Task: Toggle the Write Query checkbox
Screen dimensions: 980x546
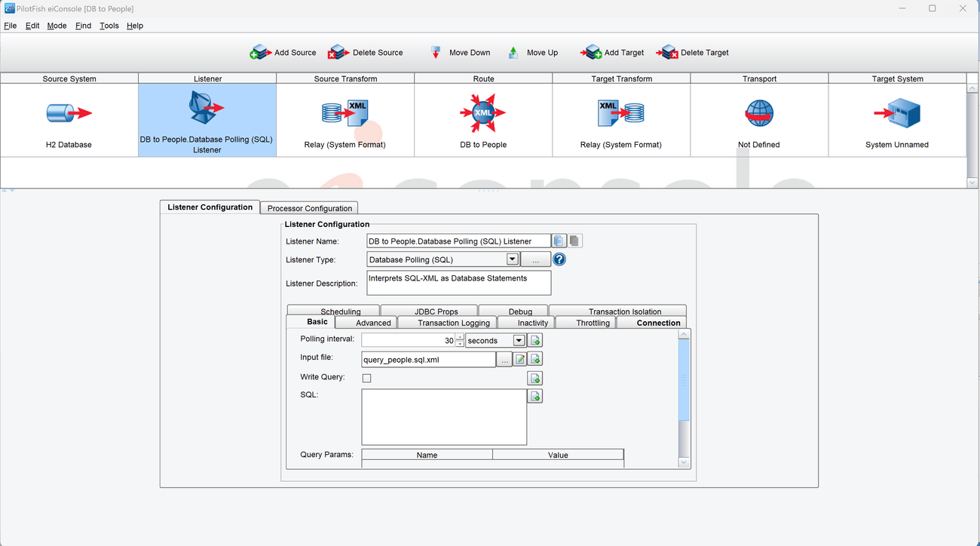Action: (367, 378)
